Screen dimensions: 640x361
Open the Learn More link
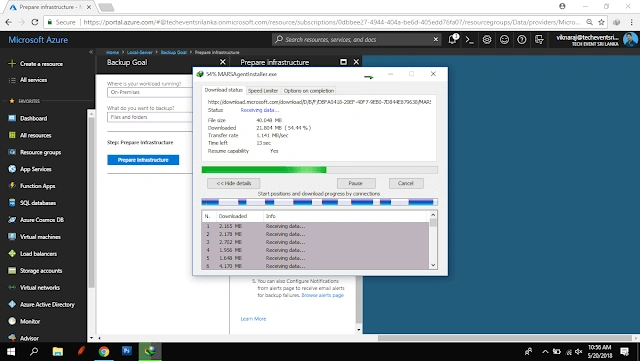(253, 319)
